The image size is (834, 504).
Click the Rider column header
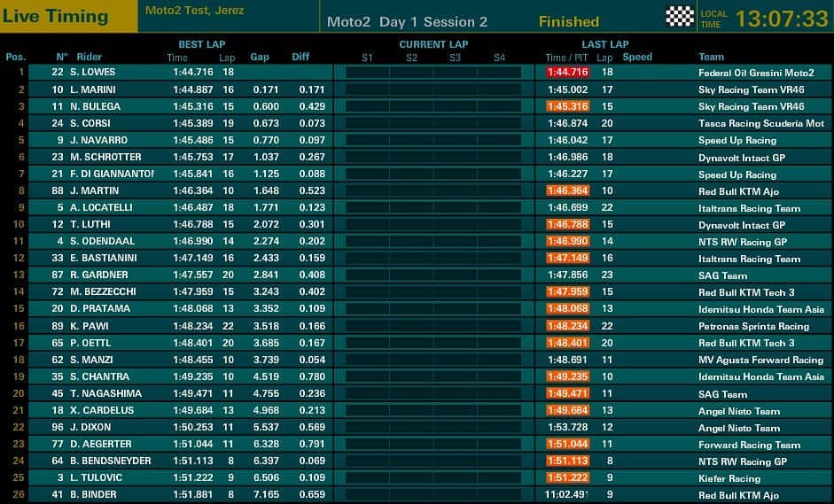point(89,57)
